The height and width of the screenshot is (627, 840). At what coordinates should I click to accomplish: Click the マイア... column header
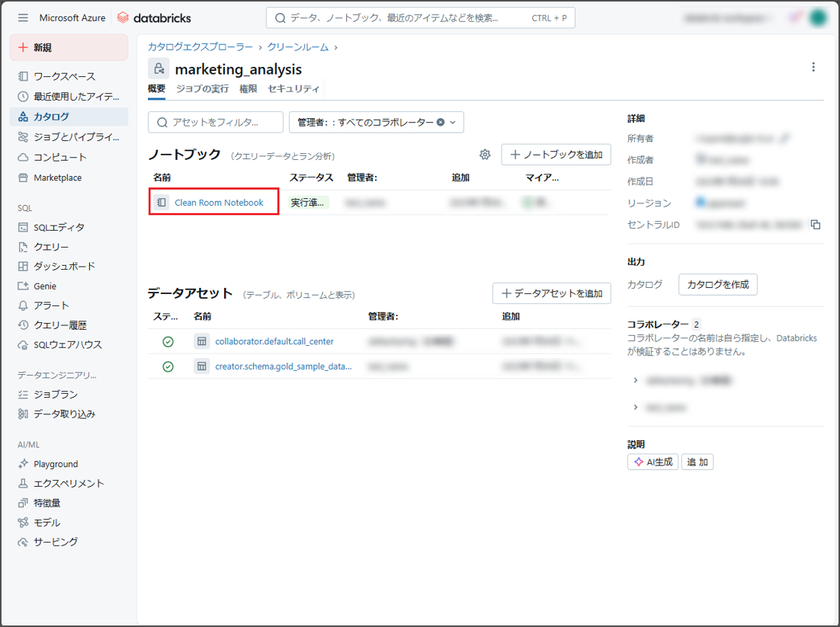tap(542, 178)
